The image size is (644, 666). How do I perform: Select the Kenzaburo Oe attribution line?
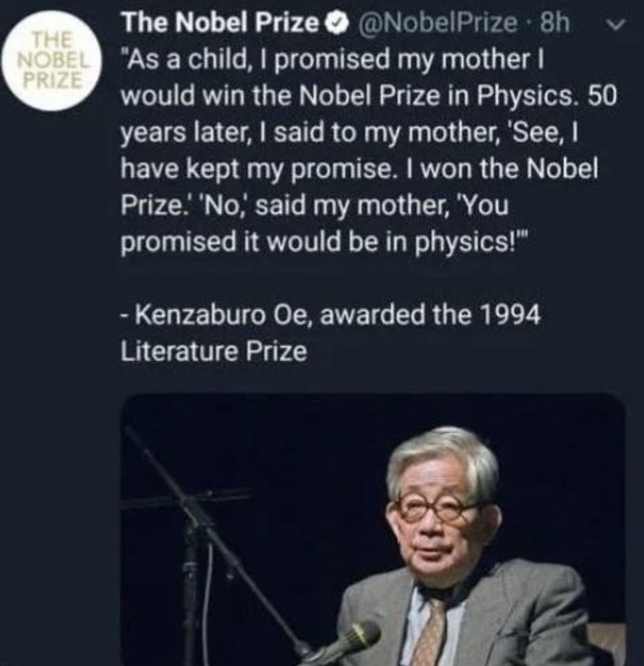331,315
